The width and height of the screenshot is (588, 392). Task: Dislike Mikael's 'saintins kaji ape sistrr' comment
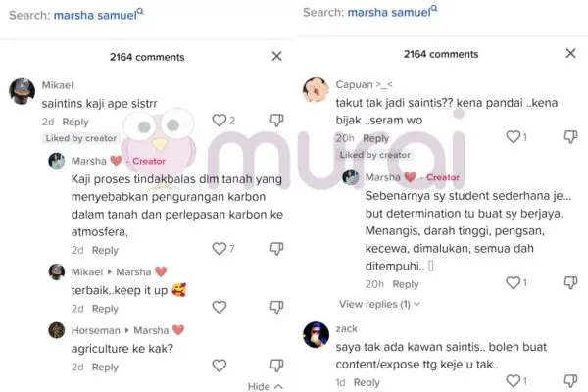276,121
